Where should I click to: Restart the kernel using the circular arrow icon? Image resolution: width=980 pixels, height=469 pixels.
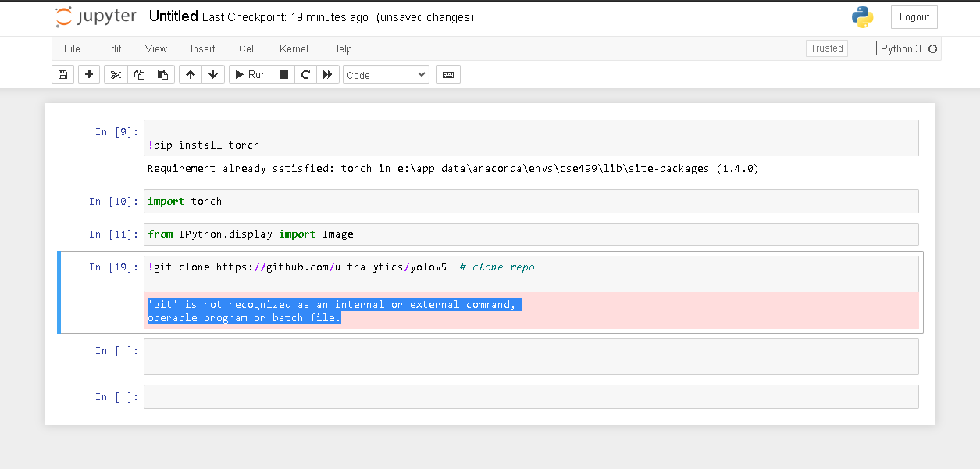(x=305, y=74)
